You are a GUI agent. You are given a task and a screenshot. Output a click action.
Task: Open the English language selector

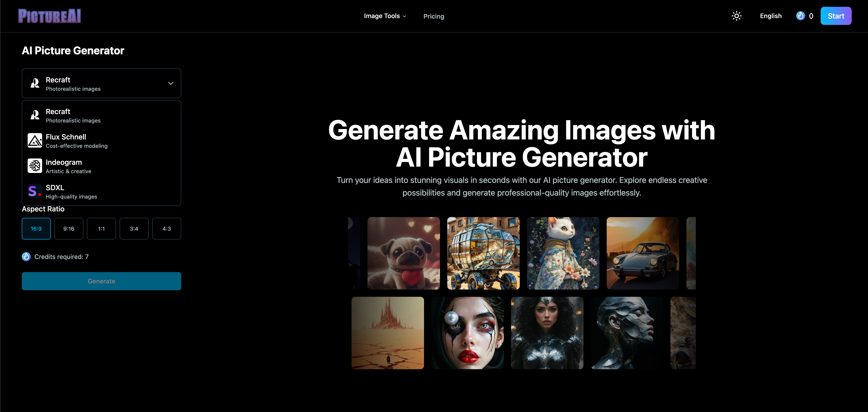[771, 15]
